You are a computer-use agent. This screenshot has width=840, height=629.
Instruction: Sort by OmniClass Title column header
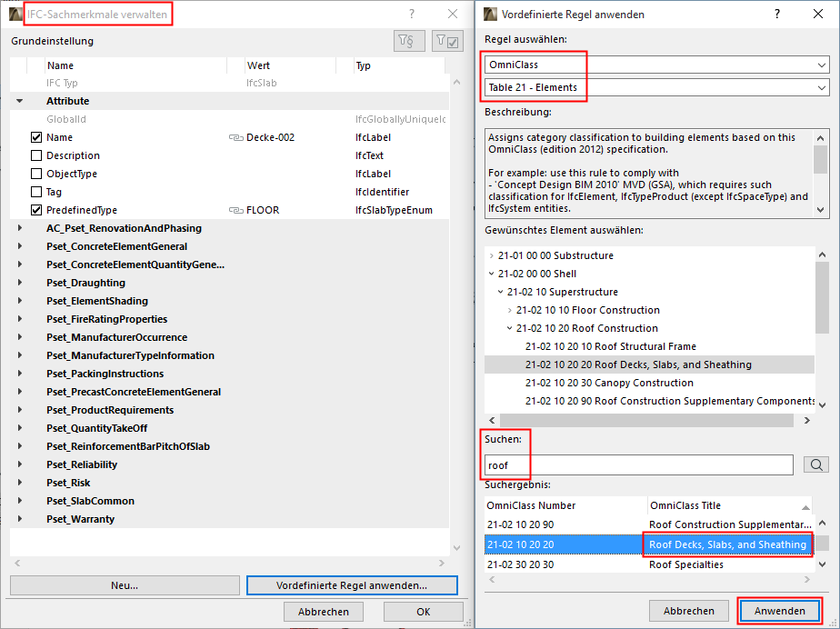pos(730,505)
